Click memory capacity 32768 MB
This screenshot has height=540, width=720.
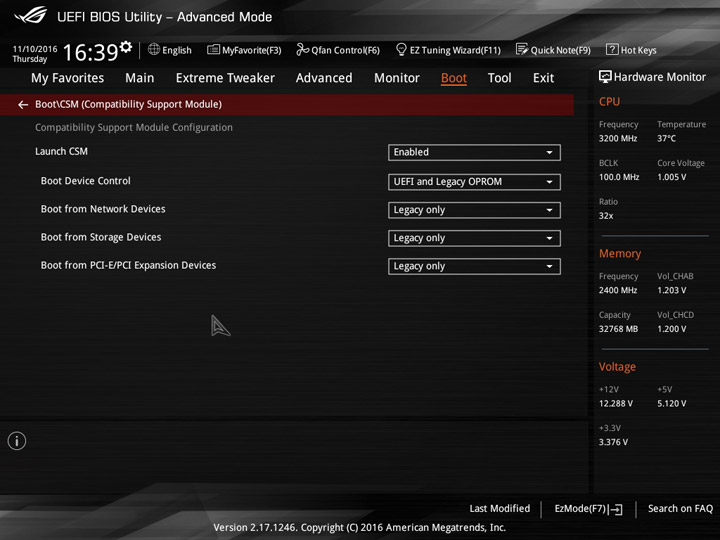tap(618, 329)
